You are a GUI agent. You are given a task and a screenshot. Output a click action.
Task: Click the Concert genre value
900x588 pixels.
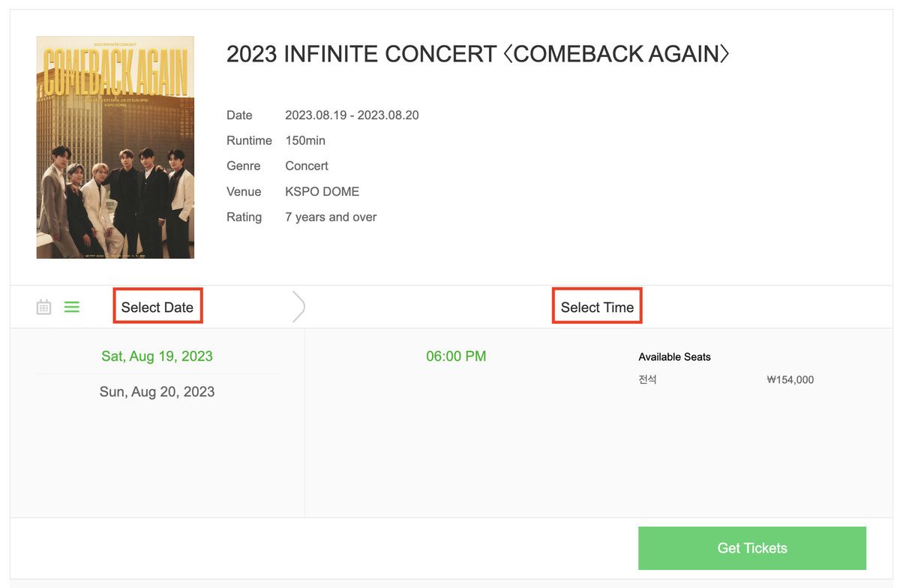(x=307, y=166)
